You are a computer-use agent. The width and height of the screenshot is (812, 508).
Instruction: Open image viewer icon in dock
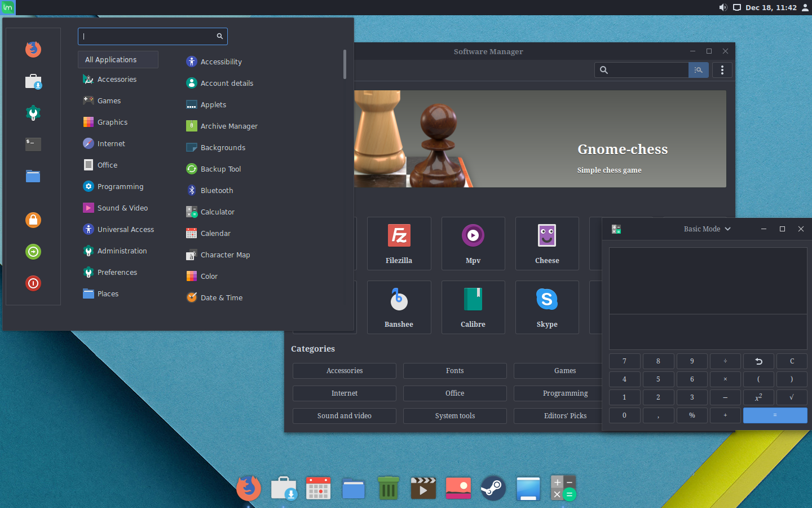click(x=458, y=488)
